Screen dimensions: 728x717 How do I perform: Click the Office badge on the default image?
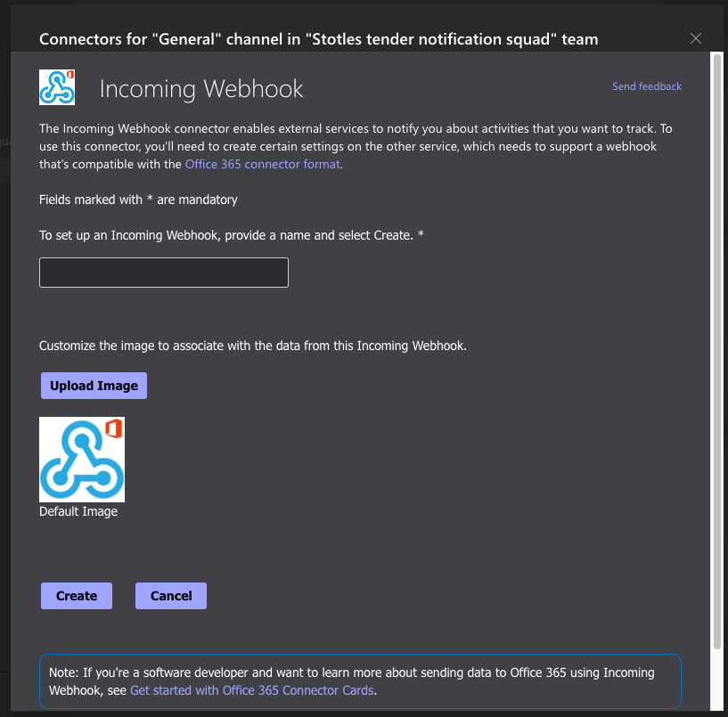coord(114,428)
